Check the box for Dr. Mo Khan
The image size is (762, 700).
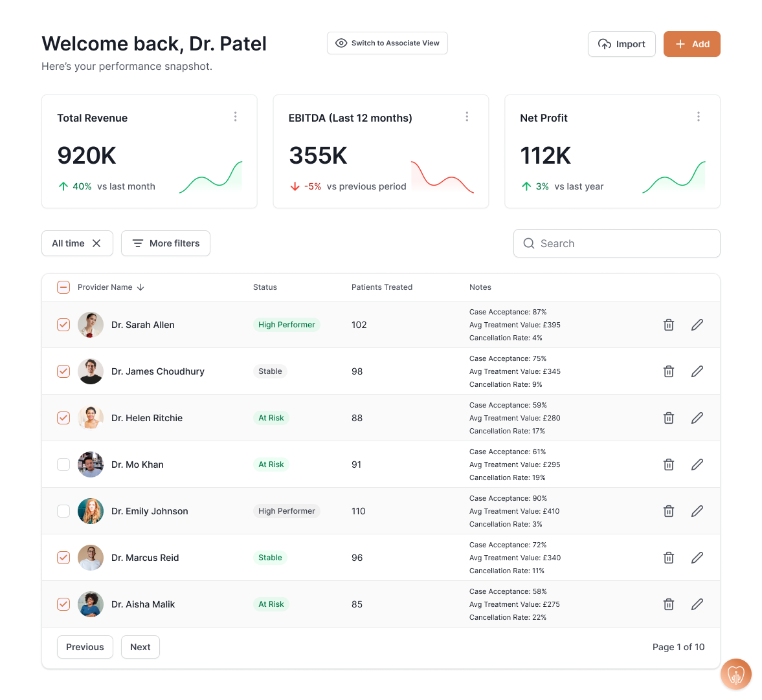(x=63, y=465)
